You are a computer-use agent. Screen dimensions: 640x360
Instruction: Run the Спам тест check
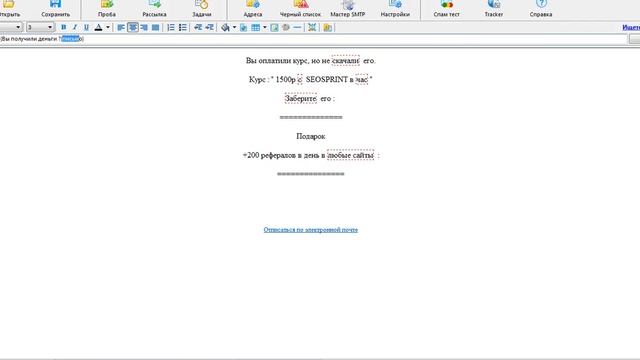point(447,9)
